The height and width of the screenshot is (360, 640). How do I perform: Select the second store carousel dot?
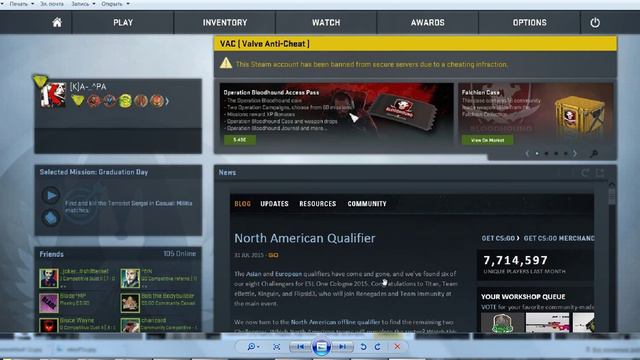(547, 153)
